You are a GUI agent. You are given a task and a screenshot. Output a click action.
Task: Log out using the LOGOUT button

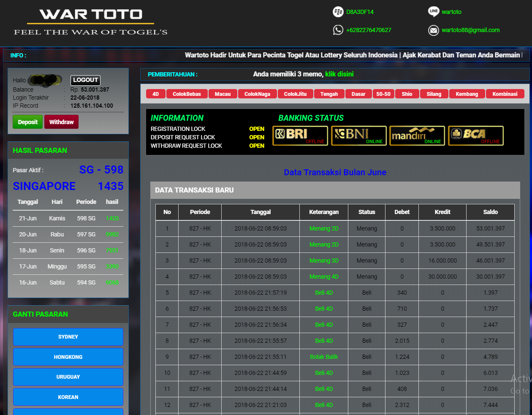[85, 80]
